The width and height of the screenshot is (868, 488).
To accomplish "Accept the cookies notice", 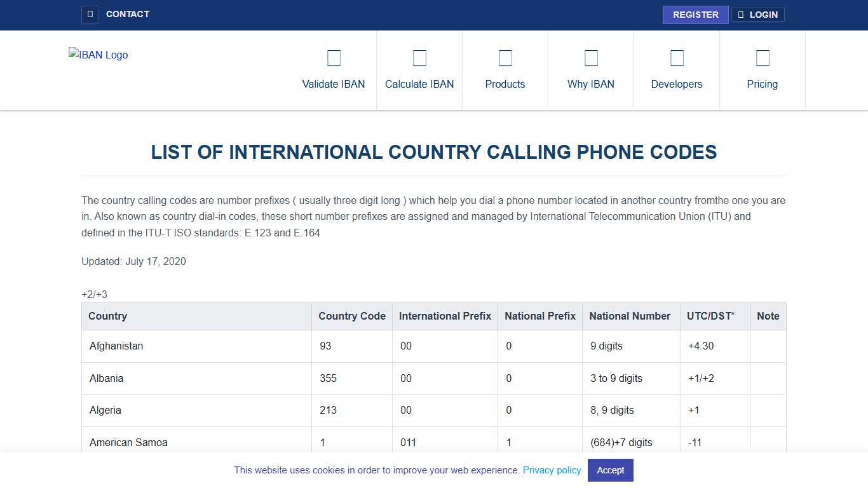I will pos(610,470).
